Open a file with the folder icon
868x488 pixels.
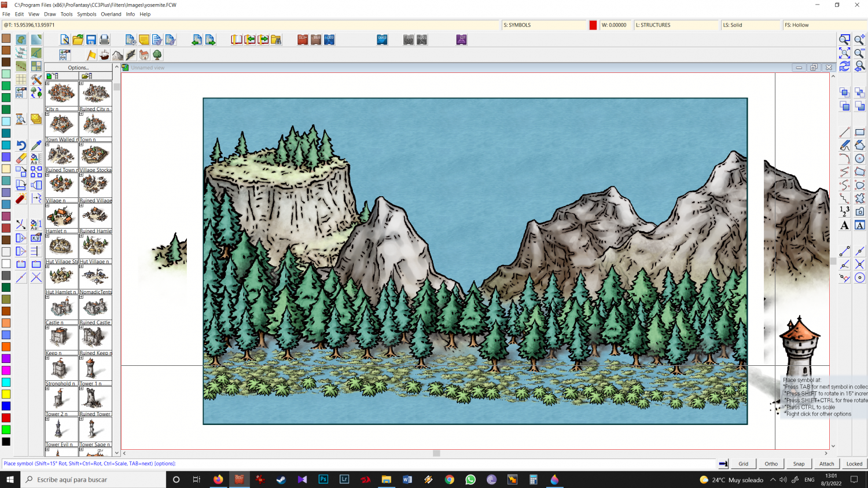(78, 39)
